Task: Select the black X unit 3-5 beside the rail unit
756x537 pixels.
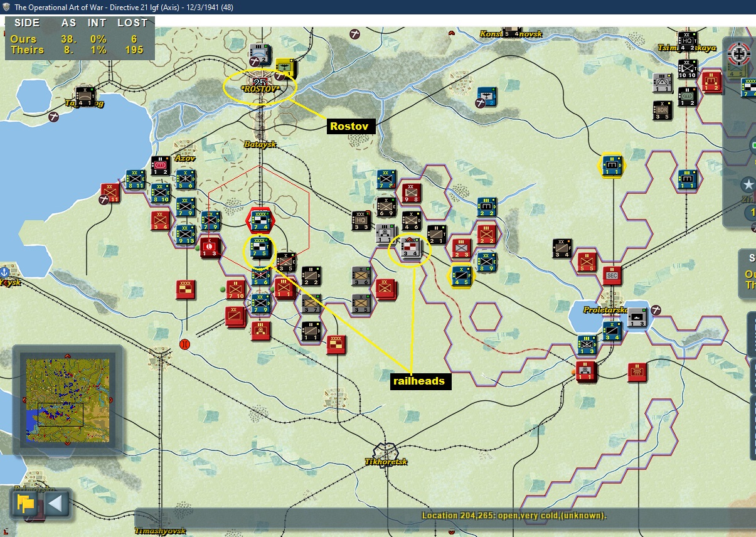Action: (286, 262)
